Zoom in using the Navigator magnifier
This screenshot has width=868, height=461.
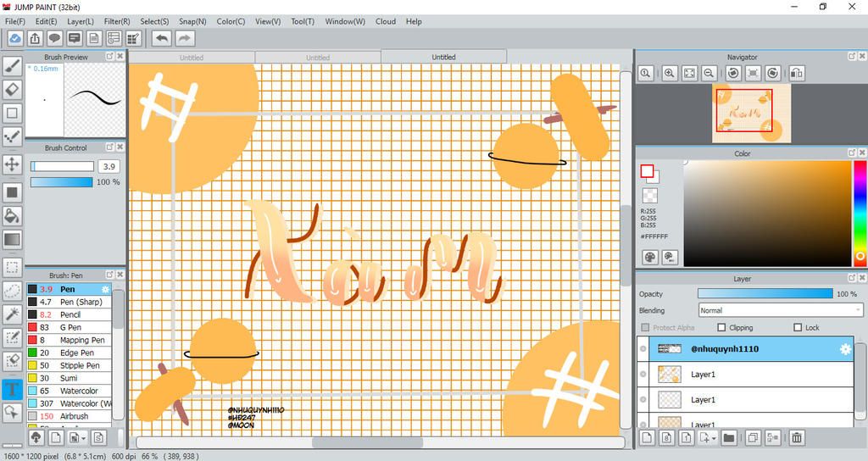[x=670, y=74]
